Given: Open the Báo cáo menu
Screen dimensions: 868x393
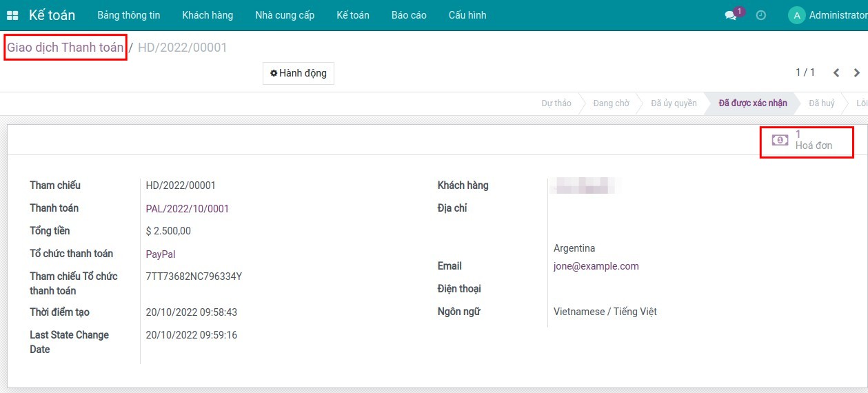Looking at the screenshot, I should [409, 15].
